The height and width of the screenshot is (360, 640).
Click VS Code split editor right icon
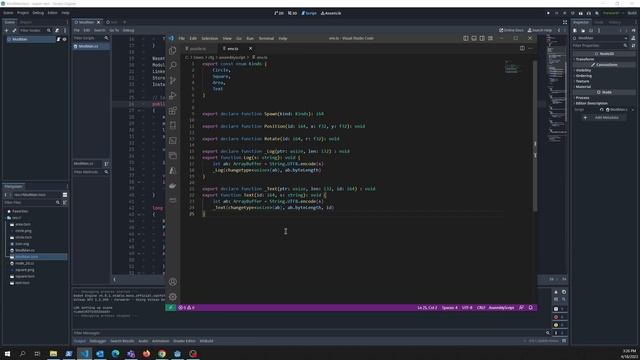pyautogui.click(x=522, y=48)
